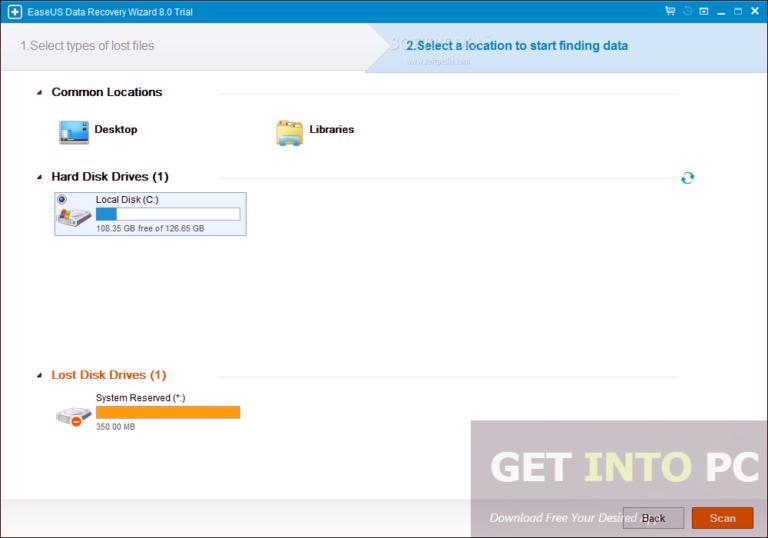Click the System Reserved (*:) name text
This screenshot has width=768, height=538.
141,398
